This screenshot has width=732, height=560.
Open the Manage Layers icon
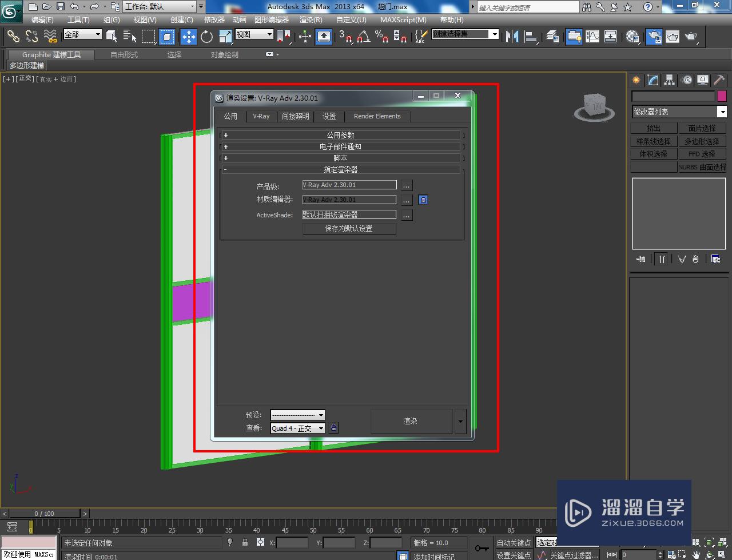point(552,36)
